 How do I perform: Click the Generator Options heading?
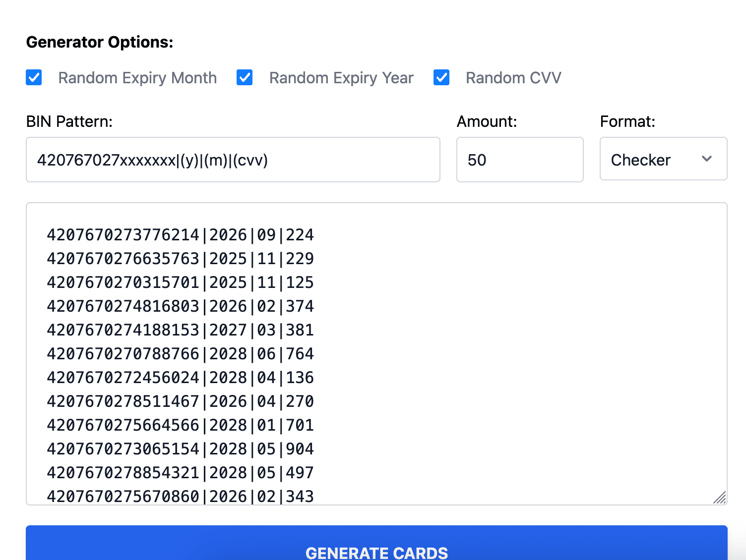click(x=100, y=42)
